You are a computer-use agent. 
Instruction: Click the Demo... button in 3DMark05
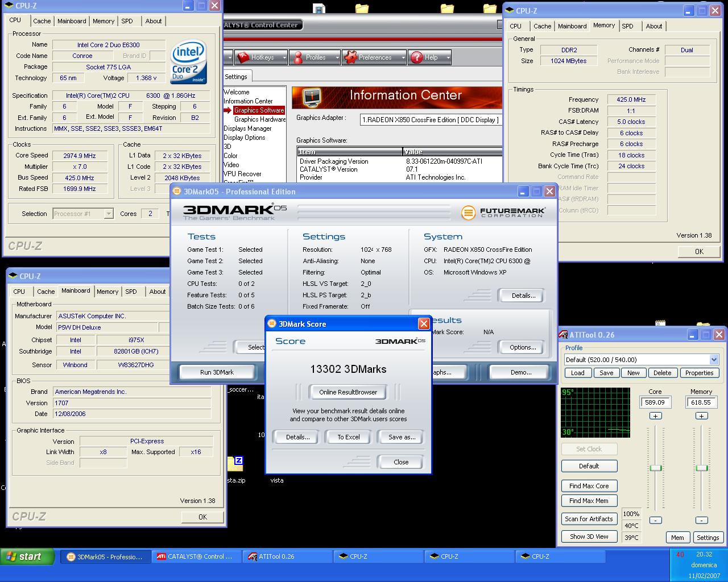(521, 372)
